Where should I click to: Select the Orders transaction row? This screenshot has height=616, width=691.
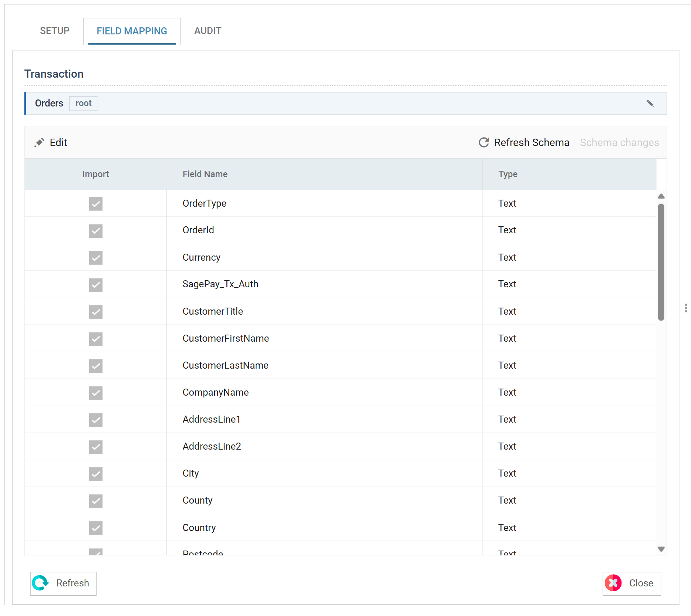pyautogui.click(x=345, y=103)
